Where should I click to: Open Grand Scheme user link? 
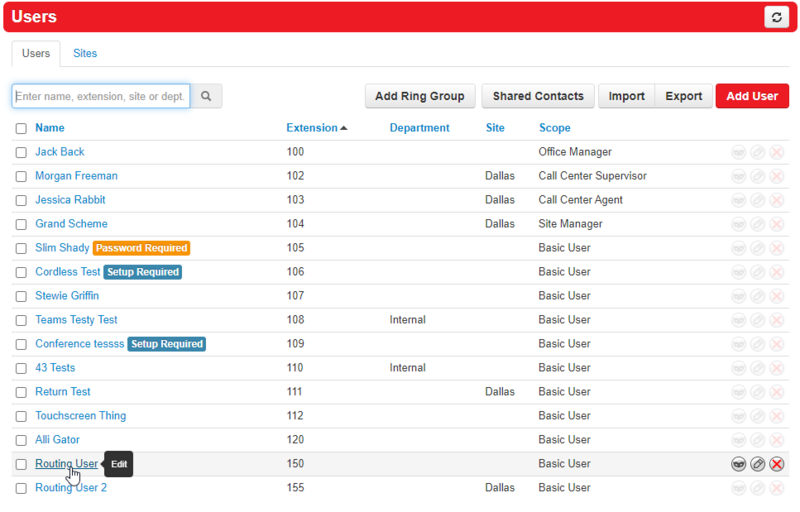71,224
